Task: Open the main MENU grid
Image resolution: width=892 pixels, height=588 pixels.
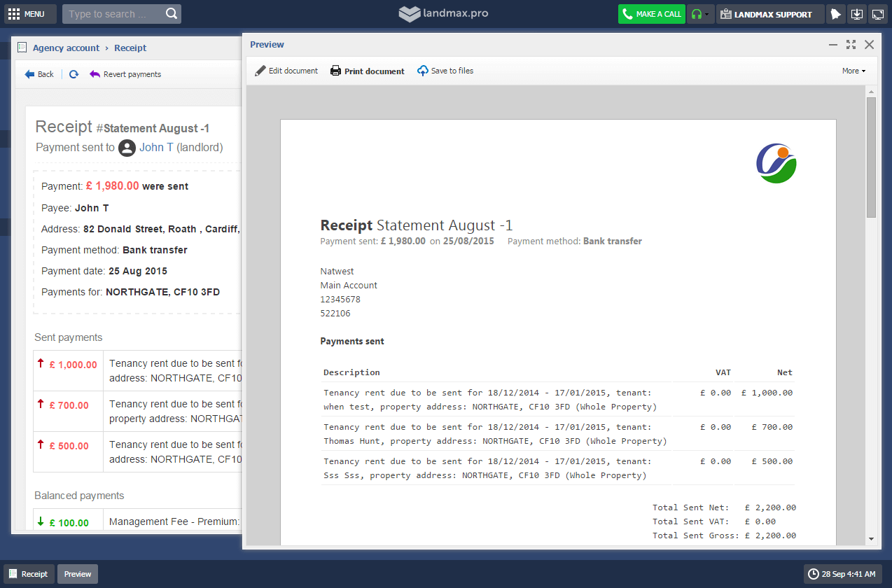Action: 27,14
